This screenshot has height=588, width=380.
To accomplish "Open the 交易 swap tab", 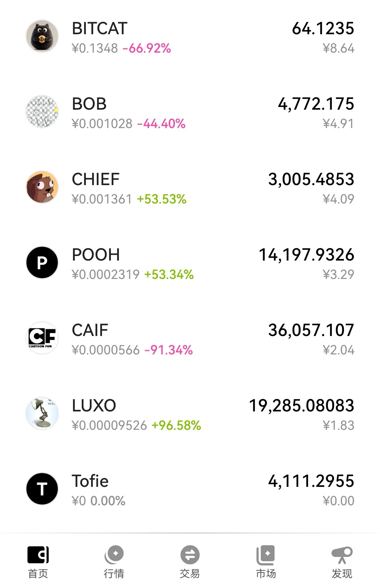I will tap(190, 562).
